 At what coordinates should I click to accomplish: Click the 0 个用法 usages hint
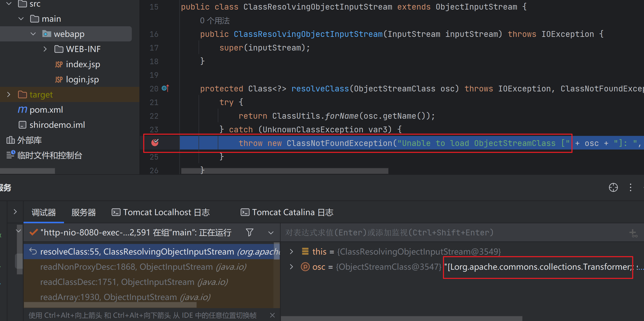click(x=215, y=21)
